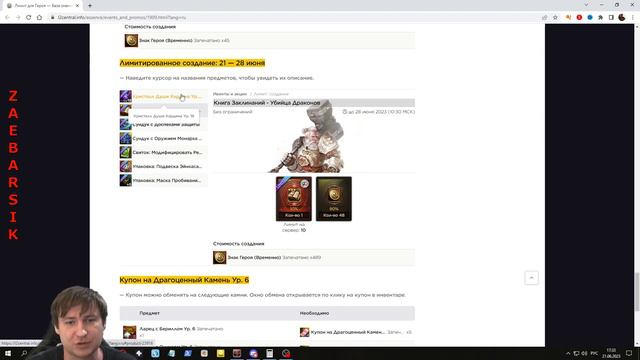Click the page vertical scrollbar thumb
This screenshot has height=360, width=640.
637,292
